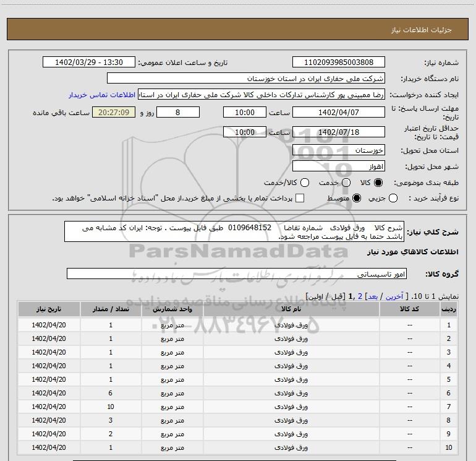
Task: Select متوسط purchase process radio
Action: (356, 198)
